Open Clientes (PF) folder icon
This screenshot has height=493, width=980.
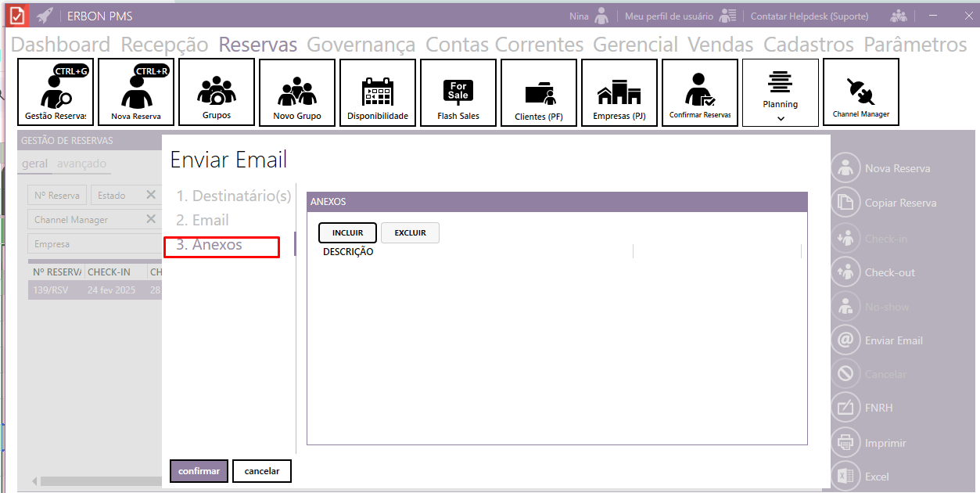[539, 92]
